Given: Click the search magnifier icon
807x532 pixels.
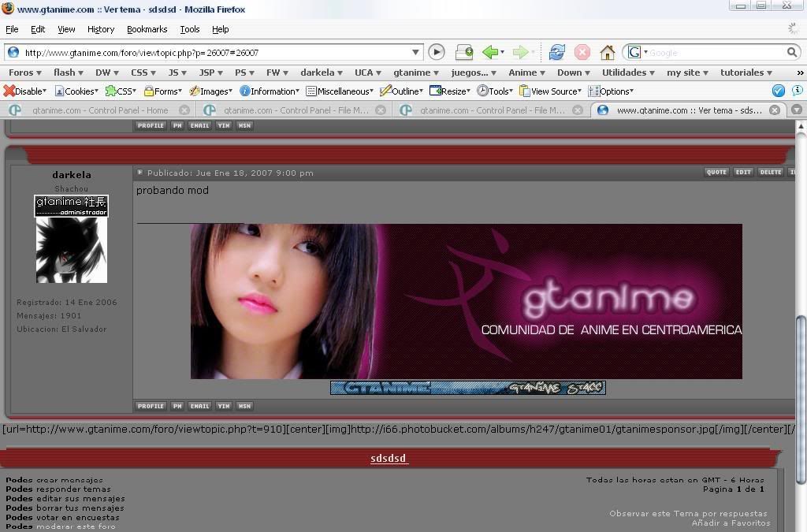Looking at the screenshot, I should click(792, 52).
